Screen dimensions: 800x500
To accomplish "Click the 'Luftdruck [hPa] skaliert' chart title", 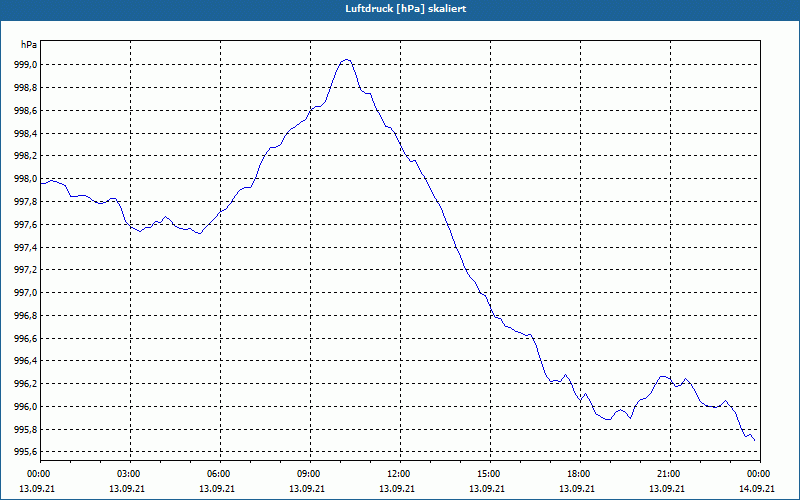I will 405,9.
